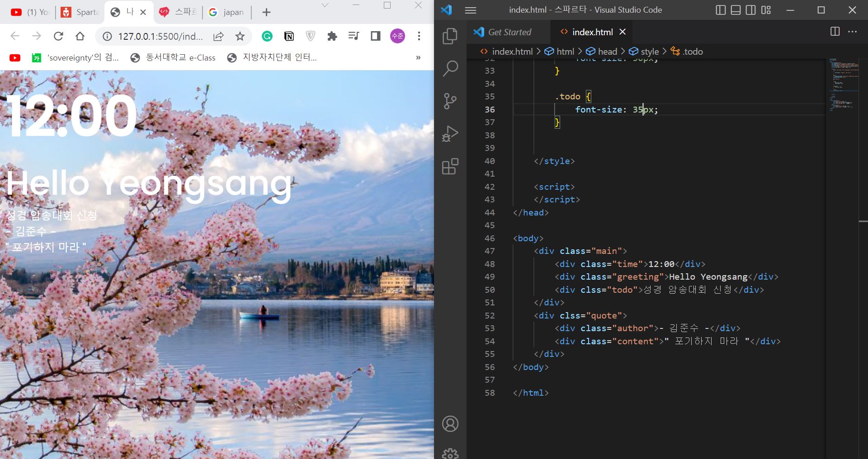
Task: Switch to the Sparta tab in Chrome
Action: (80, 12)
